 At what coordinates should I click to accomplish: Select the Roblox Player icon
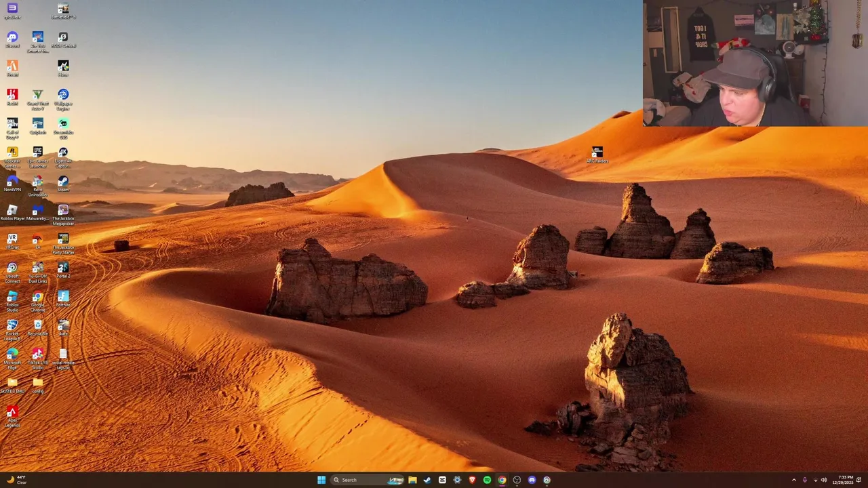point(12,213)
